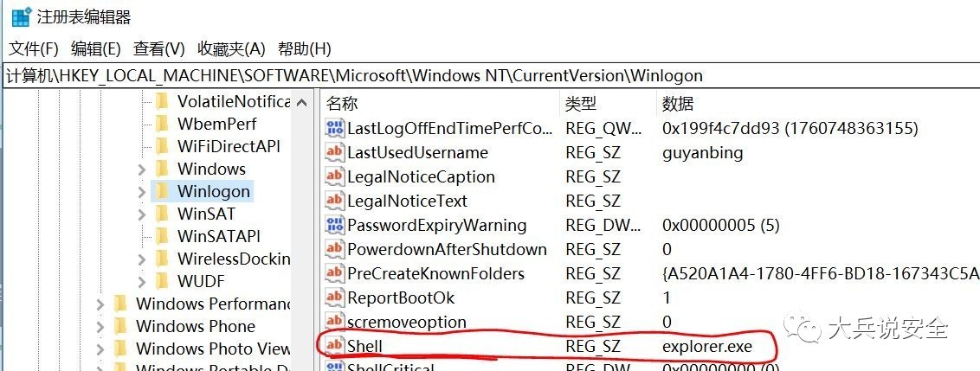Screen dimensions: 980x371
Task: Open the 收藏夹(A) menu
Action: click(x=231, y=48)
